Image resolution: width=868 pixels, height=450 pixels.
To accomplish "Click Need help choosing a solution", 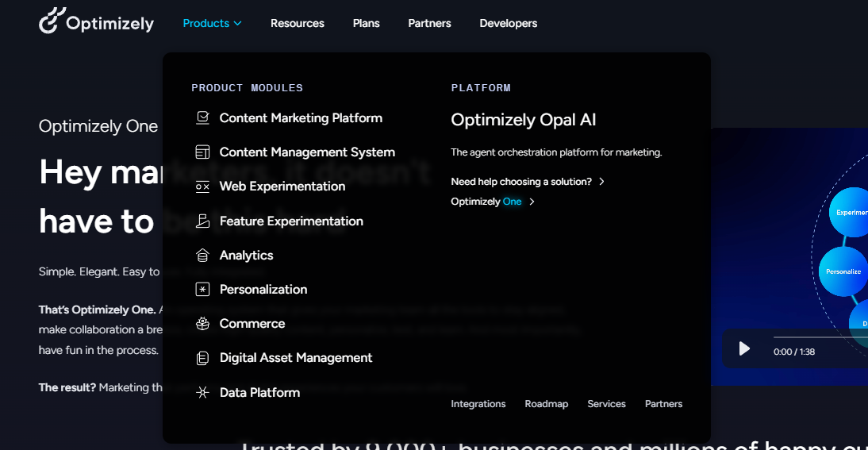I will pos(521,182).
